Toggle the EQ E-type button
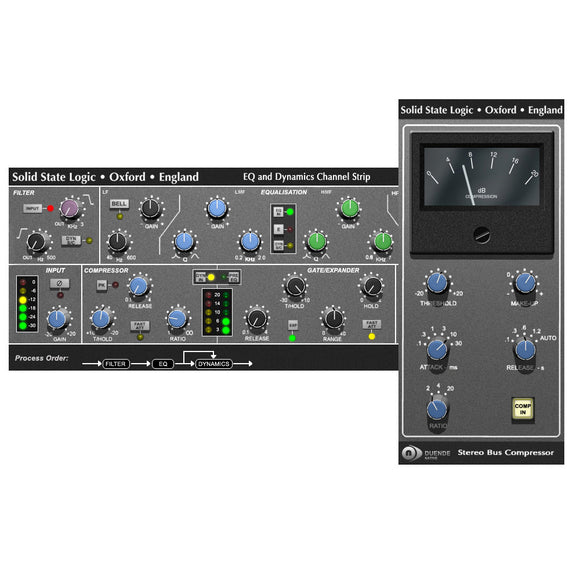The height and width of the screenshot is (580, 580). click(x=278, y=229)
